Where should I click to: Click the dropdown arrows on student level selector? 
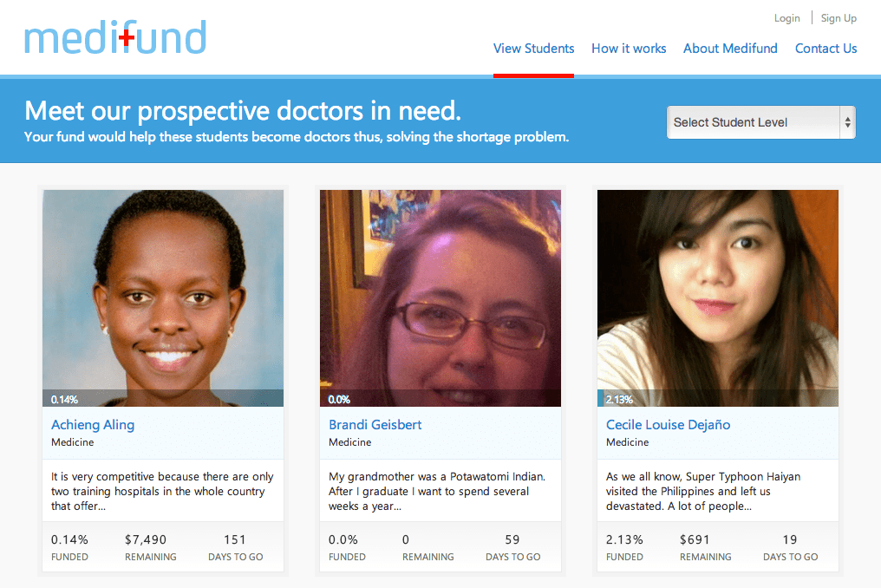(x=847, y=122)
